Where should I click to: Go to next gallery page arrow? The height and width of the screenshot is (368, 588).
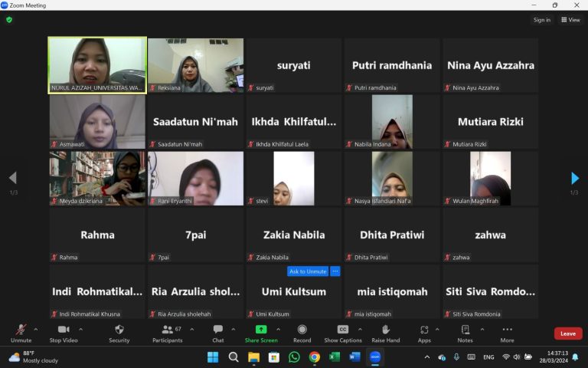point(575,178)
